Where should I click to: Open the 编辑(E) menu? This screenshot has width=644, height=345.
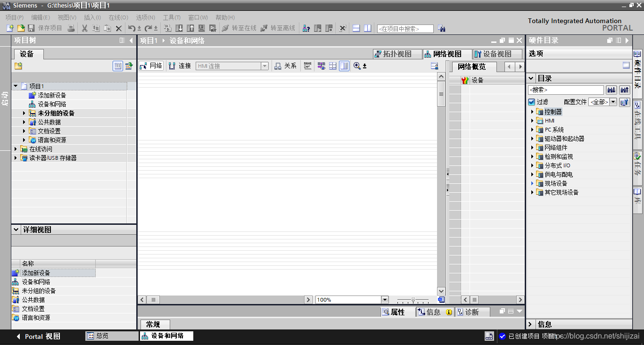pyautogui.click(x=41, y=17)
